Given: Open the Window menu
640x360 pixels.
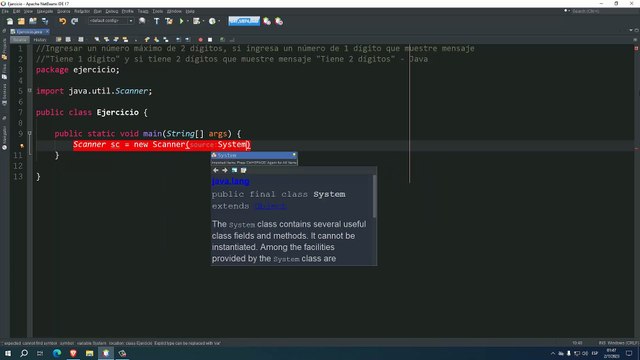Looking at the screenshot, I should pyautogui.click(x=174, y=11).
